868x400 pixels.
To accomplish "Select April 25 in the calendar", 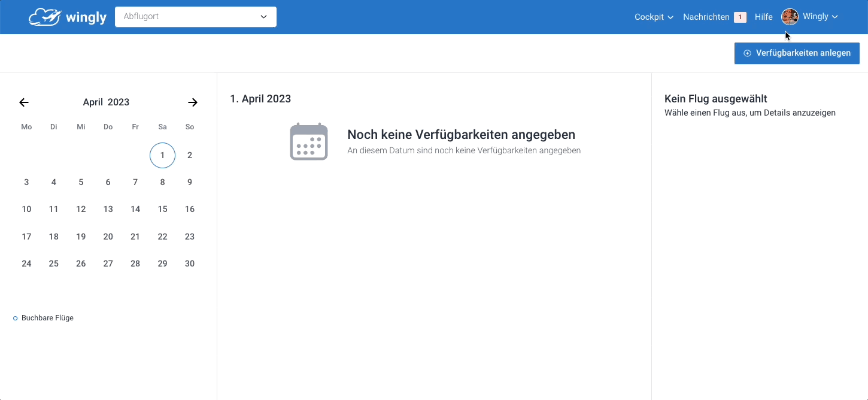I will coord(54,263).
